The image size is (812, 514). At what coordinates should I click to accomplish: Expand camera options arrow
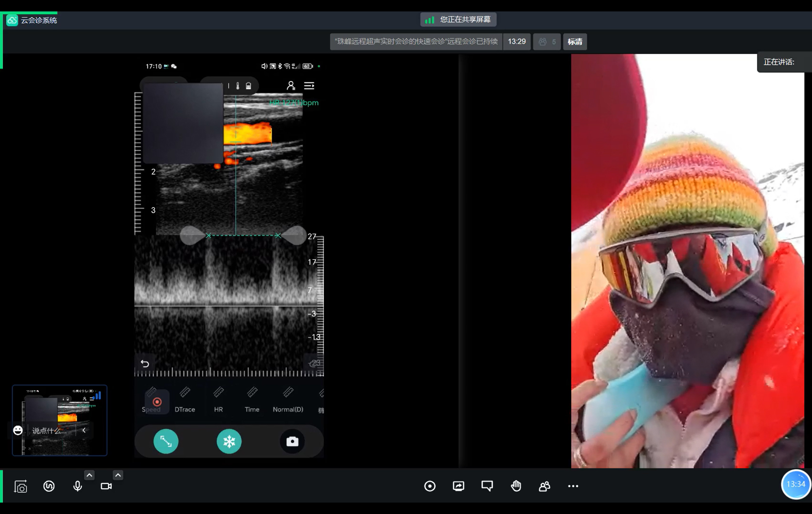[x=118, y=475]
